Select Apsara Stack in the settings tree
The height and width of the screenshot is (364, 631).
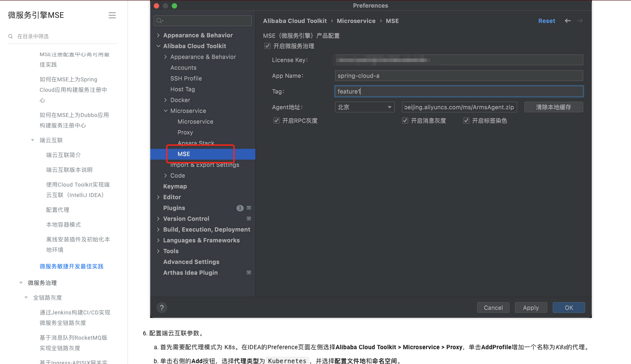[x=196, y=143]
